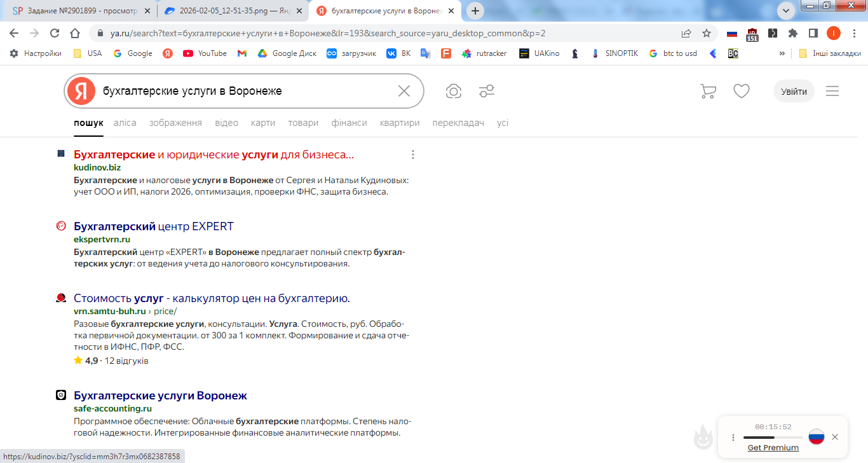Open the shopping cart icon
The image size is (868, 463).
point(708,91)
